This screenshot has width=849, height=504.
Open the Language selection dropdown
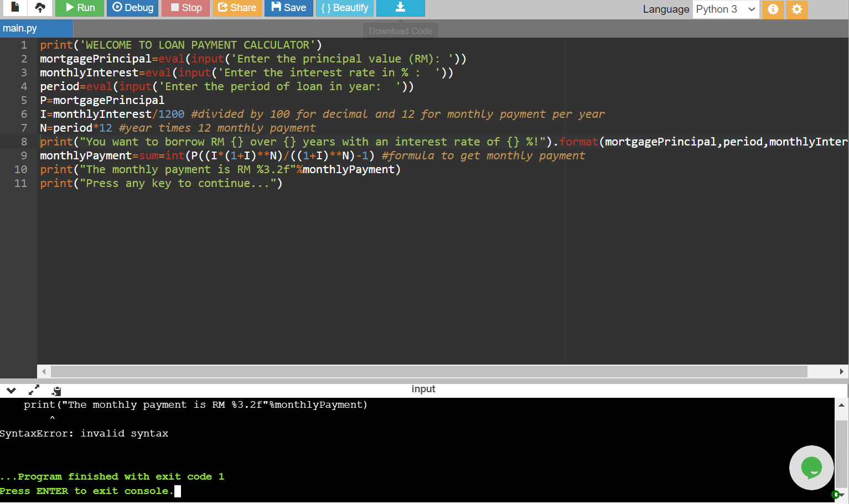pos(726,9)
